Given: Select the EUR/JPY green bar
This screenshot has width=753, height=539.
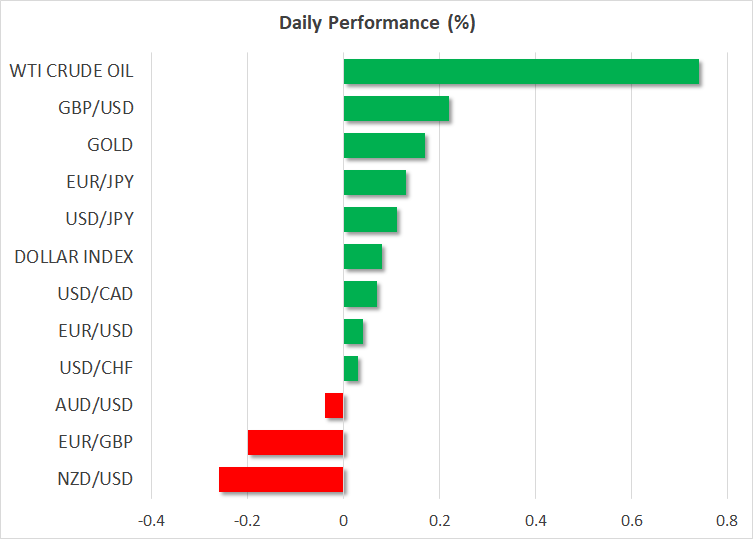Looking at the screenshot, I should [x=374, y=183].
